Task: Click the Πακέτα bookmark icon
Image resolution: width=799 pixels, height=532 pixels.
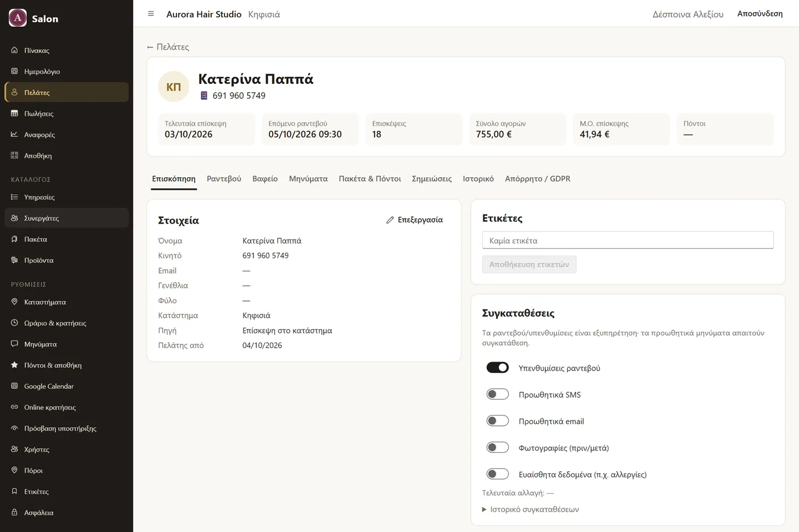Action: pyautogui.click(x=15, y=239)
